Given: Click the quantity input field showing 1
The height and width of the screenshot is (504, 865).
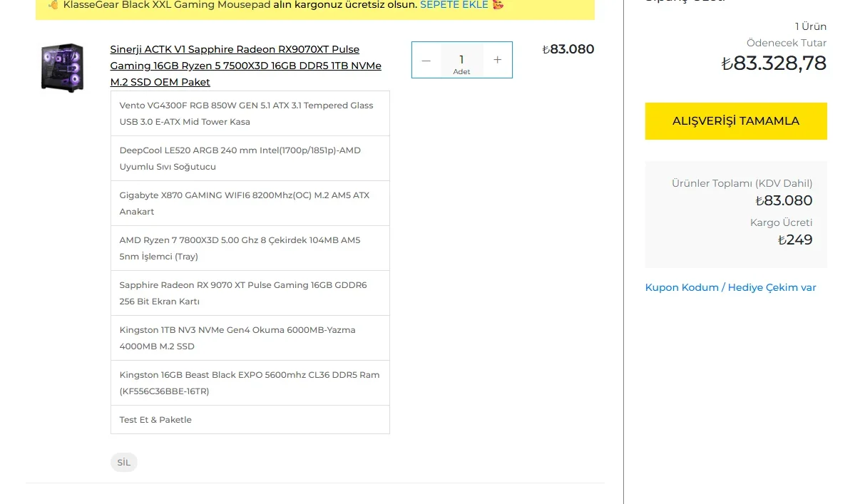Looking at the screenshot, I should pyautogui.click(x=461, y=60).
